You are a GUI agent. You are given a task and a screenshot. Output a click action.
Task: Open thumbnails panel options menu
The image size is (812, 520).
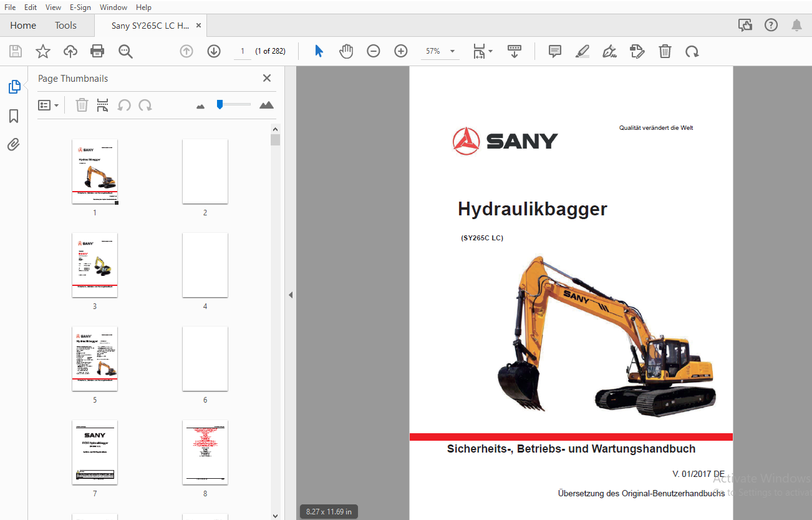[x=48, y=105]
